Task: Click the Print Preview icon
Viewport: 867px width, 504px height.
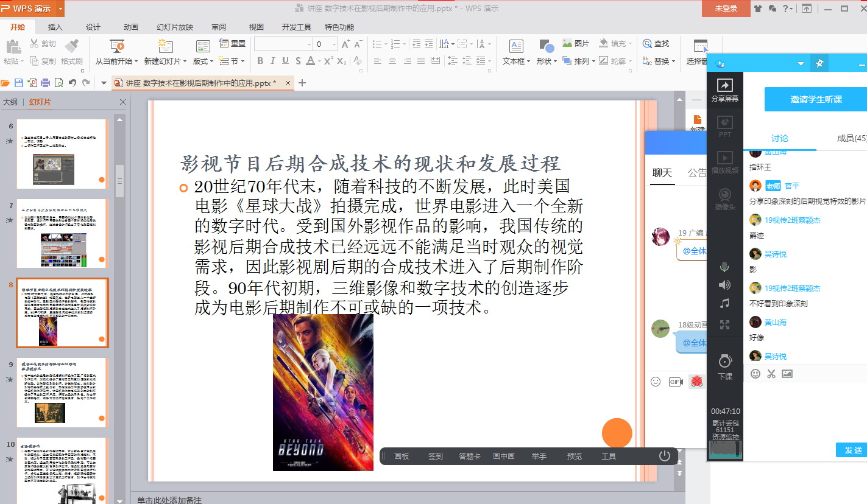Action: coord(59,83)
